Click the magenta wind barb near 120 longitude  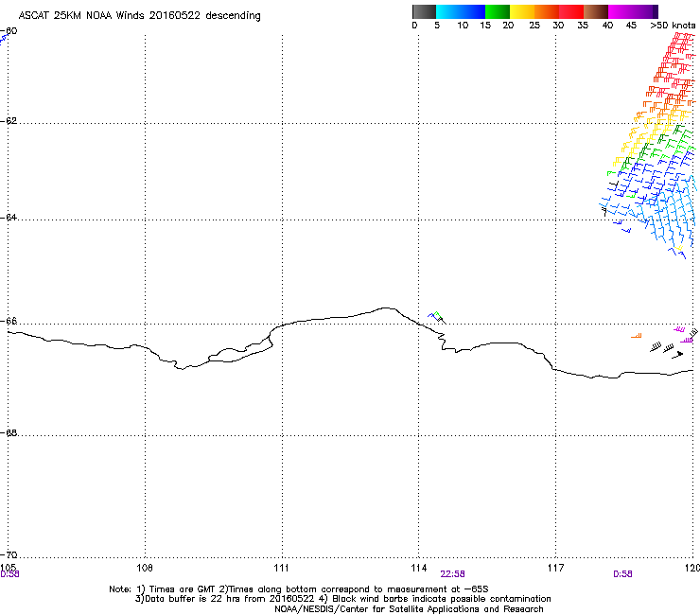click(679, 329)
